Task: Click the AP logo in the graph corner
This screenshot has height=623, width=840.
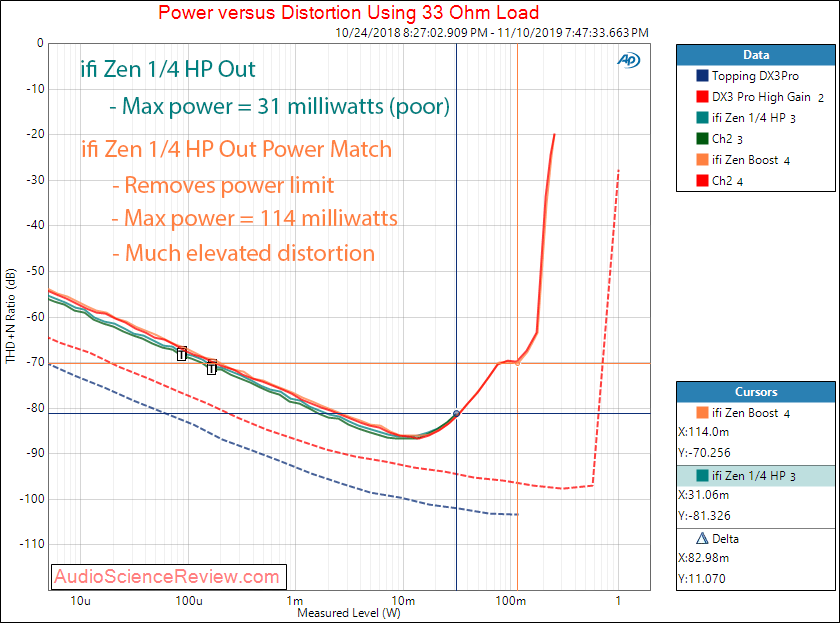Action: tap(628, 60)
